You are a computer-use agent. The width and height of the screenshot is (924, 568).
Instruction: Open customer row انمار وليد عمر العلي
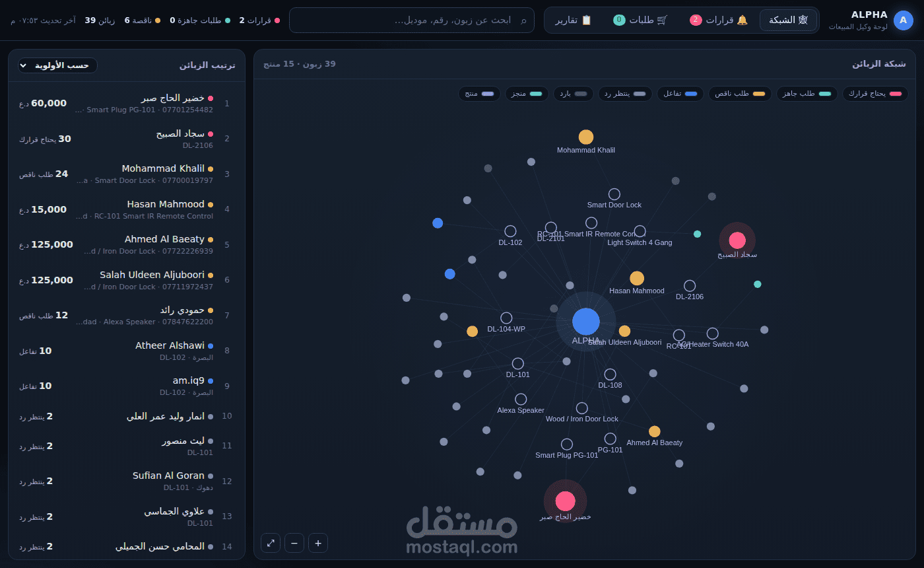[127, 416]
